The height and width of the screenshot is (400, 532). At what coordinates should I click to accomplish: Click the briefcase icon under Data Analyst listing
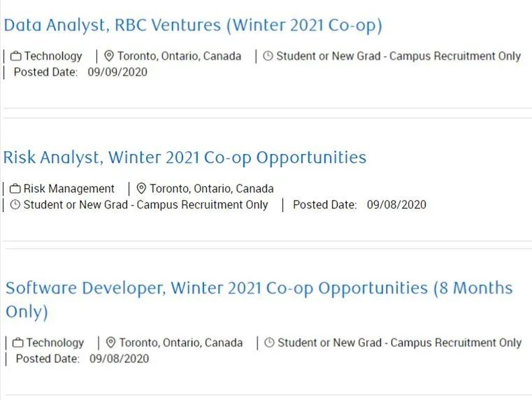(15, 56)
